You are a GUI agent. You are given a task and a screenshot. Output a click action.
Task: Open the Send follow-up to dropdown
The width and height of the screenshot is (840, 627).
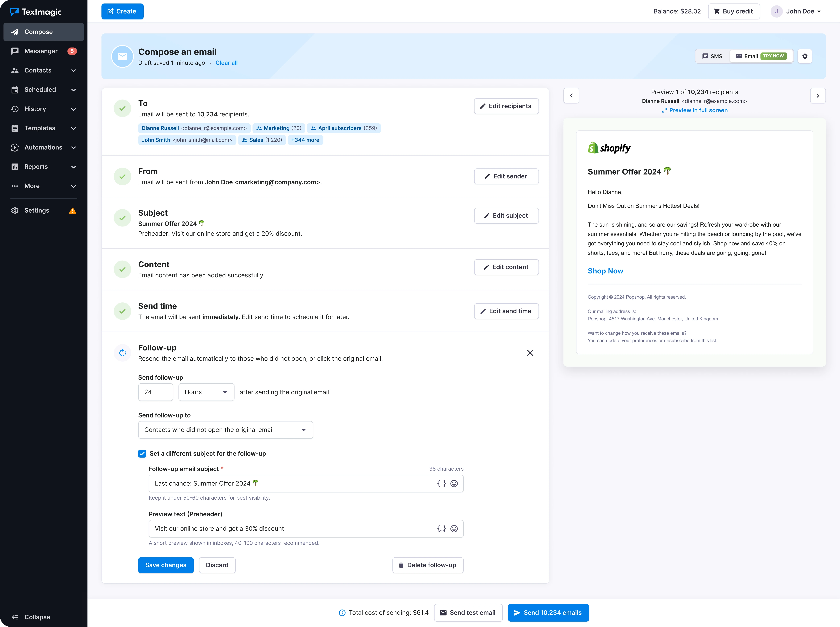226,430
